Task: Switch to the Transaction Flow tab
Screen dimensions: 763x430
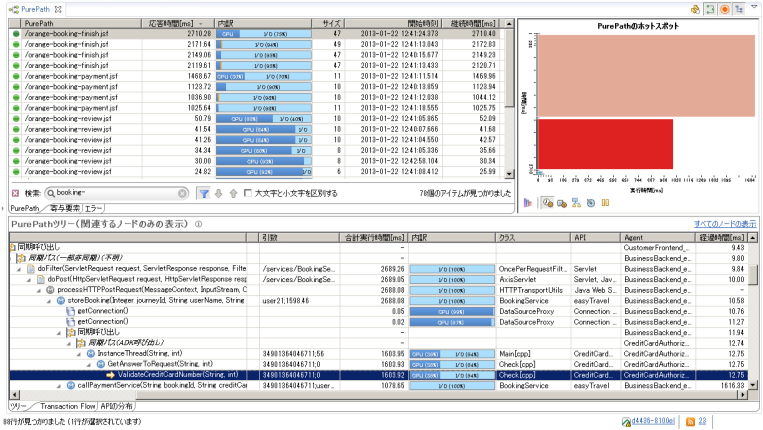Action: coord(68,406)
